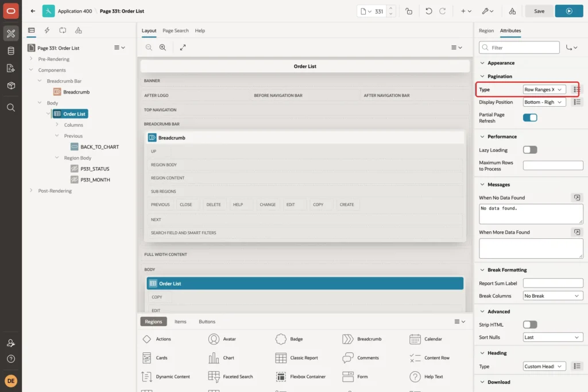Switch gallery to Buttons tab
This screenshot has width=588, height=392.
click(207, 321)
